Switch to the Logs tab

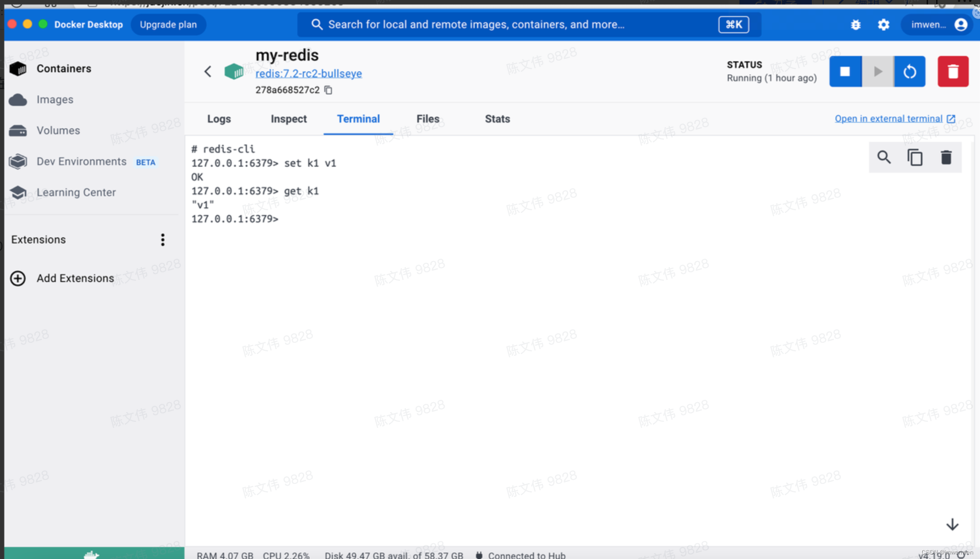click(219, 119)
